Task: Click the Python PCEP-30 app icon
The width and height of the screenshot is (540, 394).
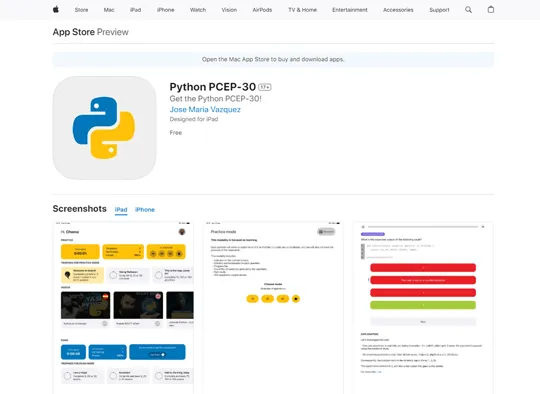Action: pos(104,128)
